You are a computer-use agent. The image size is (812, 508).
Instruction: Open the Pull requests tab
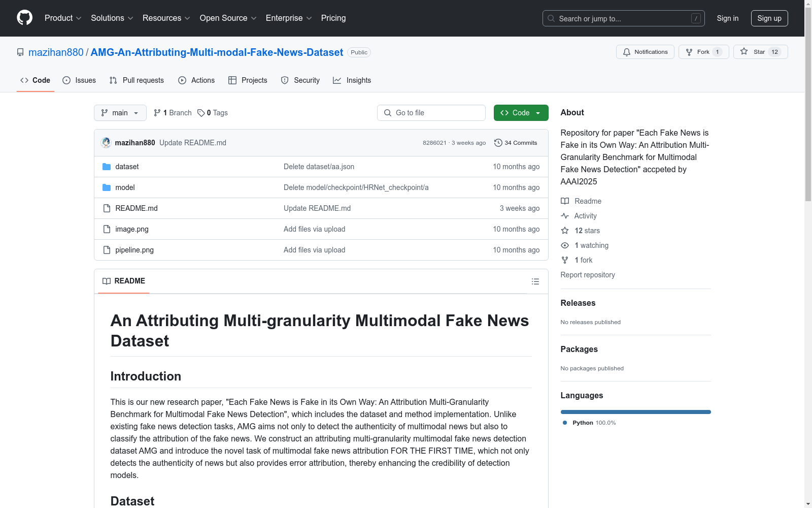(x=137, y=80)
